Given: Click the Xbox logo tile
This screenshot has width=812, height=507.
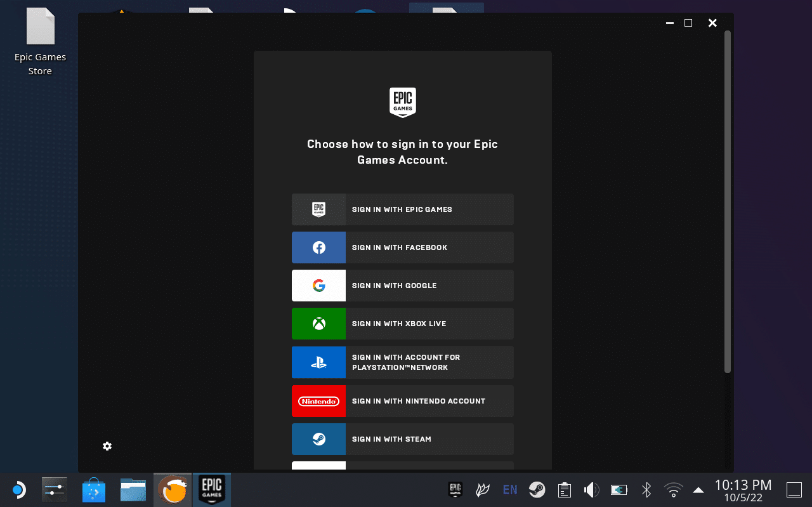Looking at the screenshot, I should 318,324.
